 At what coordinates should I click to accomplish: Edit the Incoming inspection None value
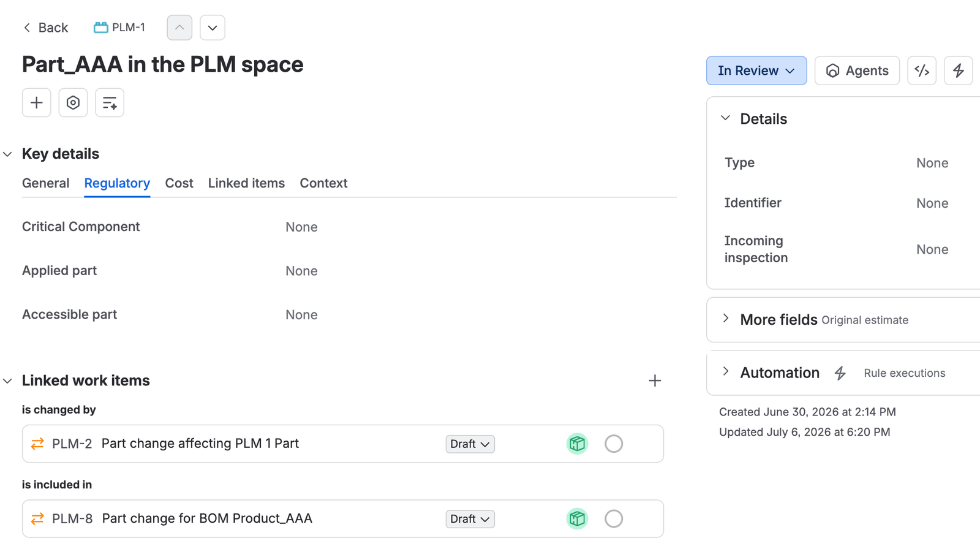[x=932, y=249]
